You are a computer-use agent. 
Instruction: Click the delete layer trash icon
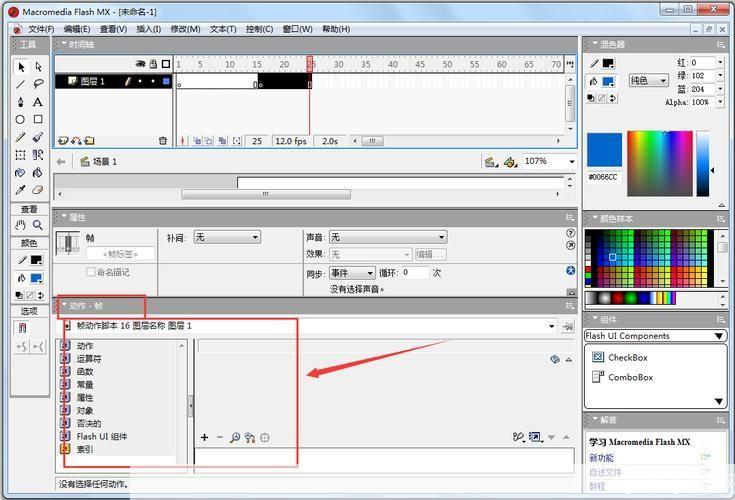pos(163,141)
